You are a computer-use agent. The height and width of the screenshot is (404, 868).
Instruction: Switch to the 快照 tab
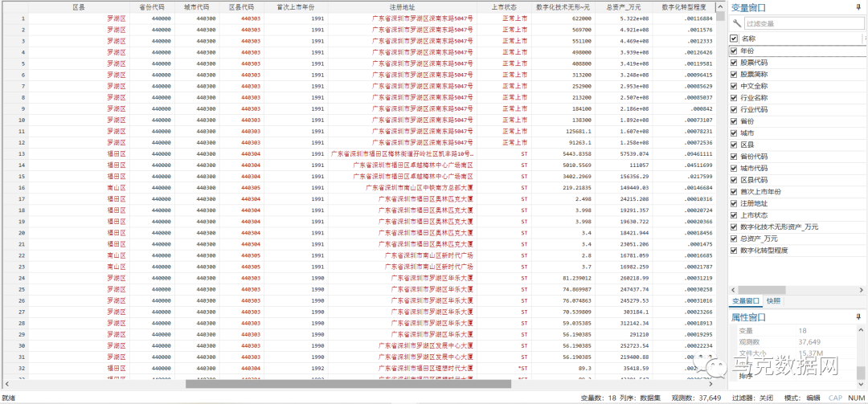tap(773, 301)
